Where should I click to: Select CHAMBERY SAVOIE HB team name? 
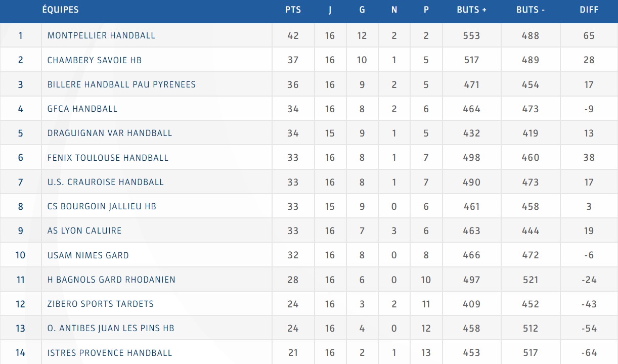95,60
